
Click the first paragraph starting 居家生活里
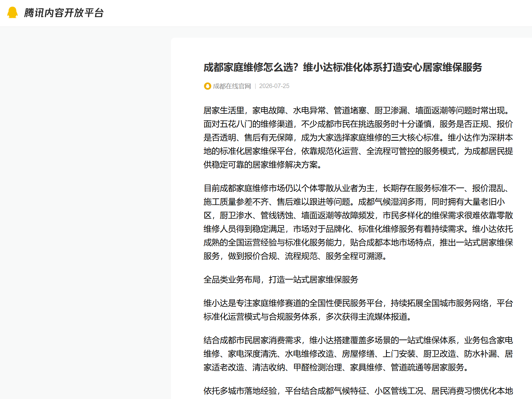[x=358, y=138]
